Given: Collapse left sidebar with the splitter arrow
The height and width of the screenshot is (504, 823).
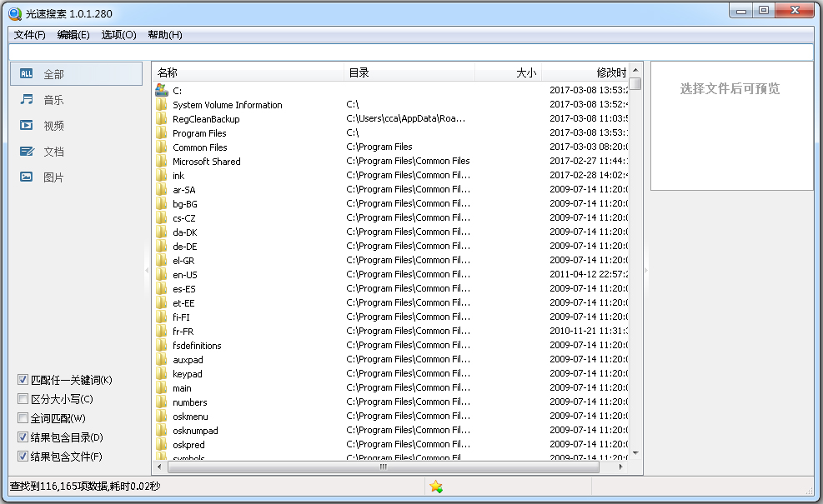Looking at the screenshot, I should (147, 271).
